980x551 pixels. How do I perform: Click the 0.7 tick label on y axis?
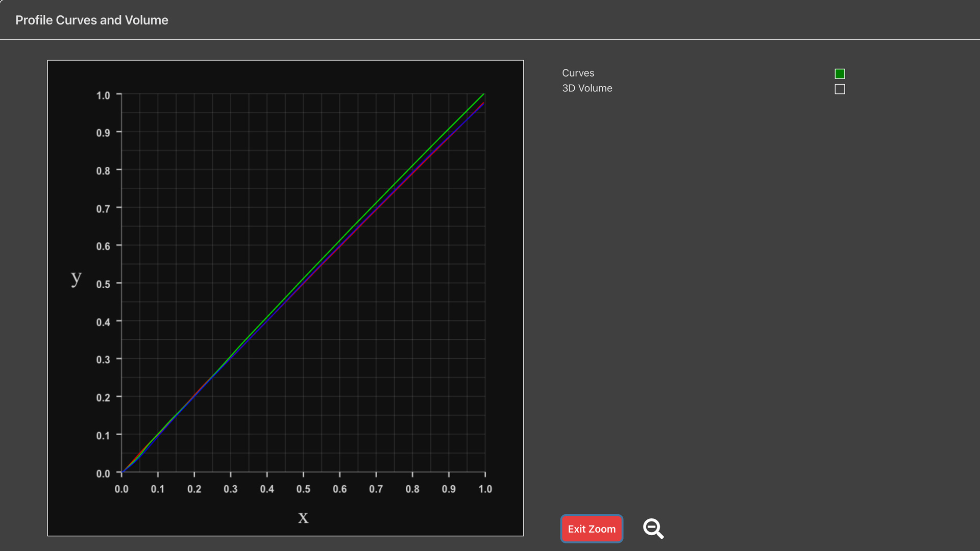pos(103,209)
